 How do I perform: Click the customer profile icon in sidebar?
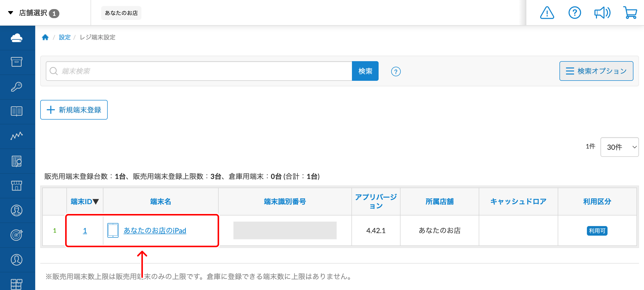(x=17, y=210)
